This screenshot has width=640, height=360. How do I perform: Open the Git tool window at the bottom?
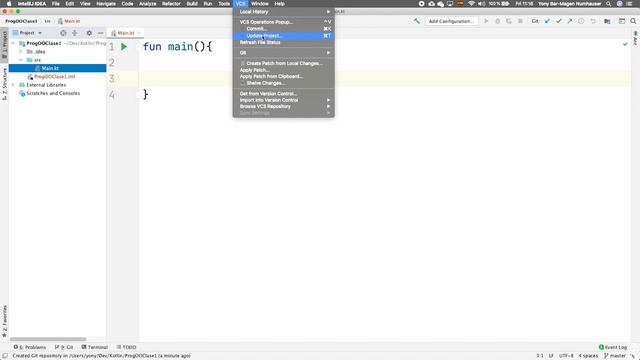64,347
